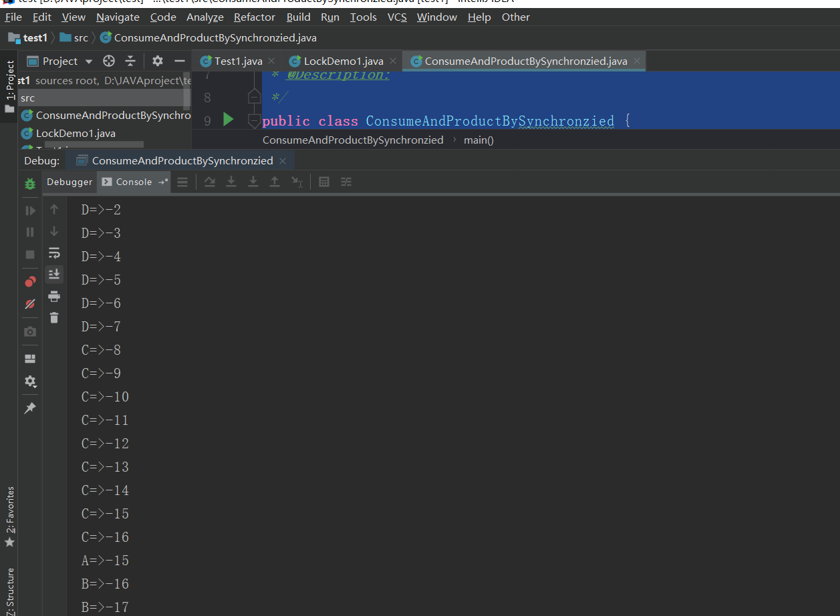
Task: Click Restore Layout icon in debug sidebar
Action: point(30,359)
